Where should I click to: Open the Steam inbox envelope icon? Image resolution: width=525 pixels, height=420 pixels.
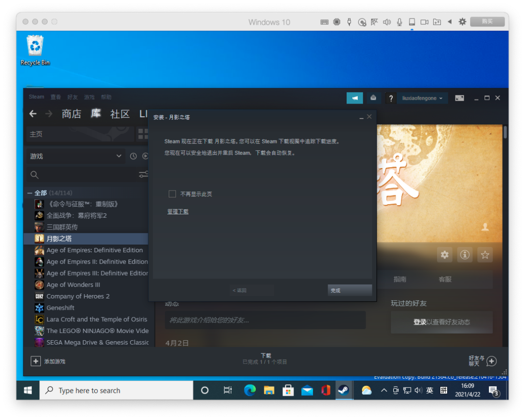[373, 98]
